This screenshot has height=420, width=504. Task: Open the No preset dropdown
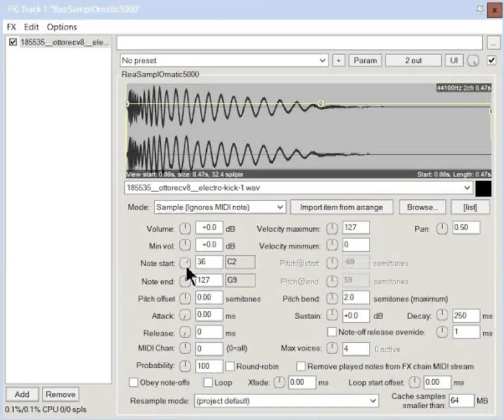[224, 60]
